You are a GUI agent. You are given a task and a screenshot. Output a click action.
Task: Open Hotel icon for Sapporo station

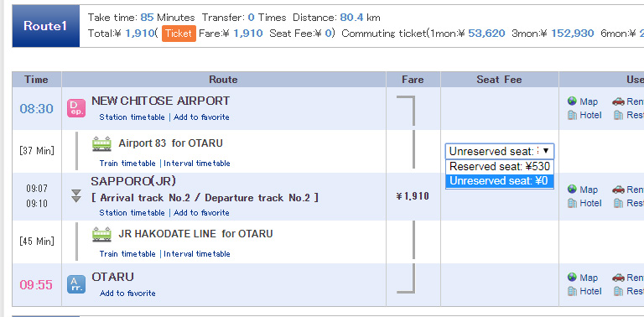572,203
